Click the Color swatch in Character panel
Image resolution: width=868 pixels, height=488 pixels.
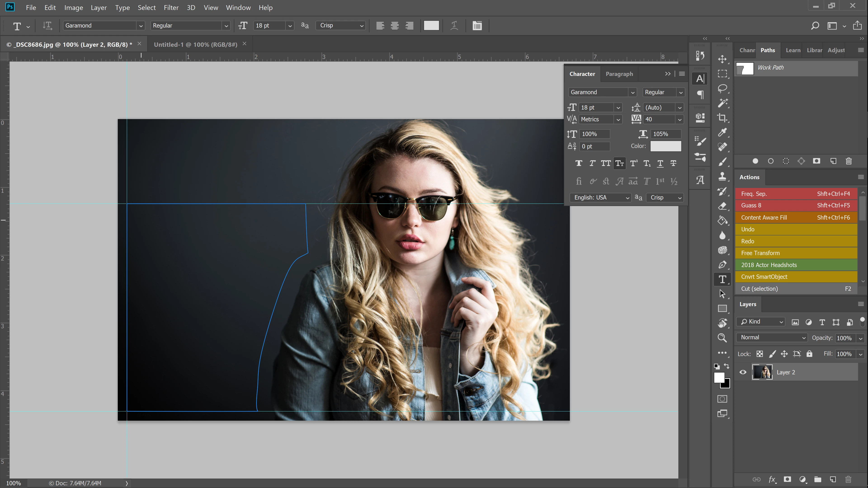pyautogui.click(x=665, y=146)
